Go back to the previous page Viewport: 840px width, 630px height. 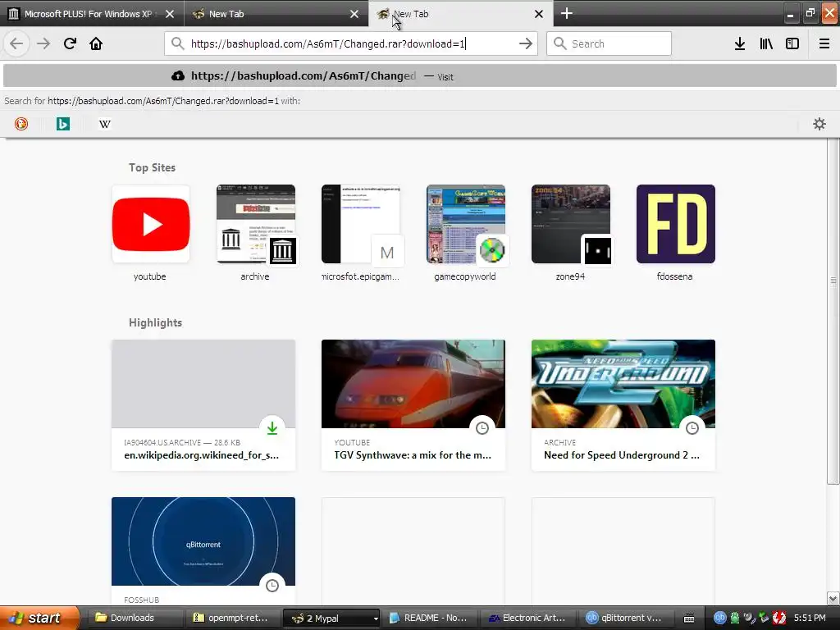point(16,43)
